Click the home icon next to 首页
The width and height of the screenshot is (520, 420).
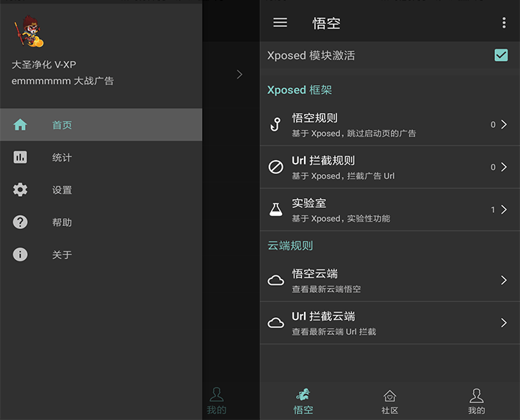pyautogui.click(x=21, y=125)
